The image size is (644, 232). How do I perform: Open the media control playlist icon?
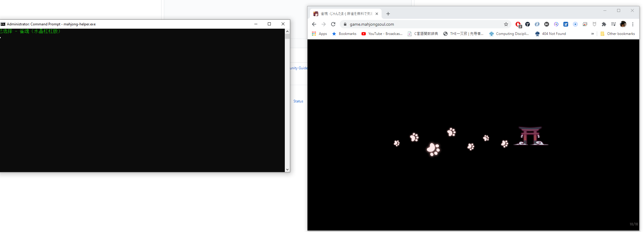click(x=614, y=24)
